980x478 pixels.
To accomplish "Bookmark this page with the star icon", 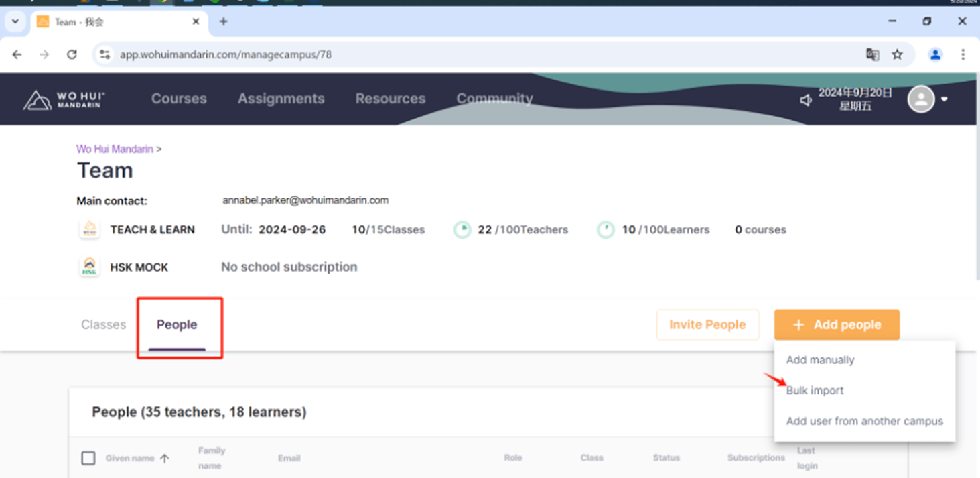I will click(897, 55).
